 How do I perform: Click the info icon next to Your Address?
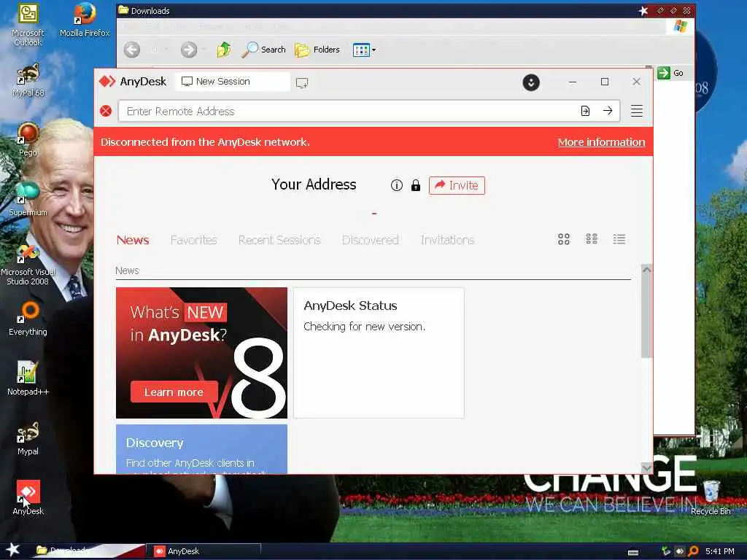click(x=396, y=185)
